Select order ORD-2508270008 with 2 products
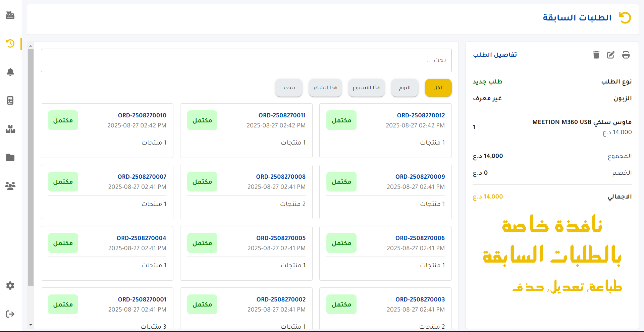 [x=246, y=191]
